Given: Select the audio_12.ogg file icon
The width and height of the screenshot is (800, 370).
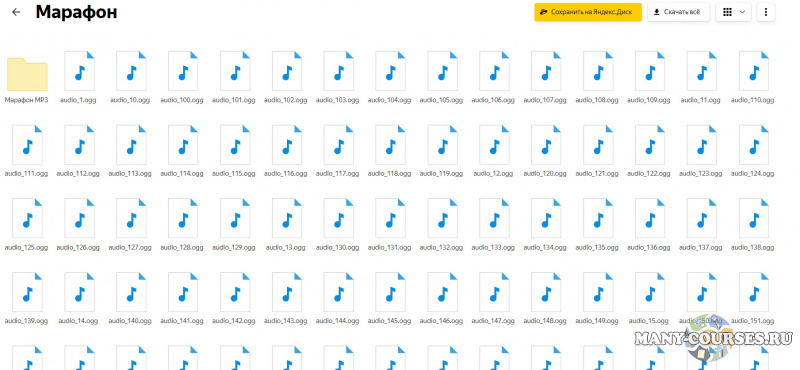Looking at the screenshot, I should [494, 145].
